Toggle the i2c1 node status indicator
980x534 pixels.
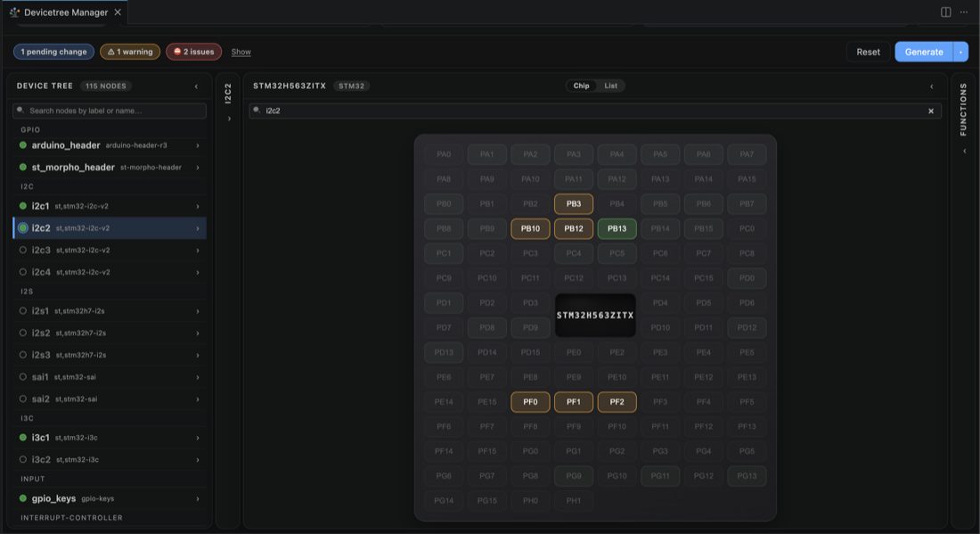click(x=23, y=206)
